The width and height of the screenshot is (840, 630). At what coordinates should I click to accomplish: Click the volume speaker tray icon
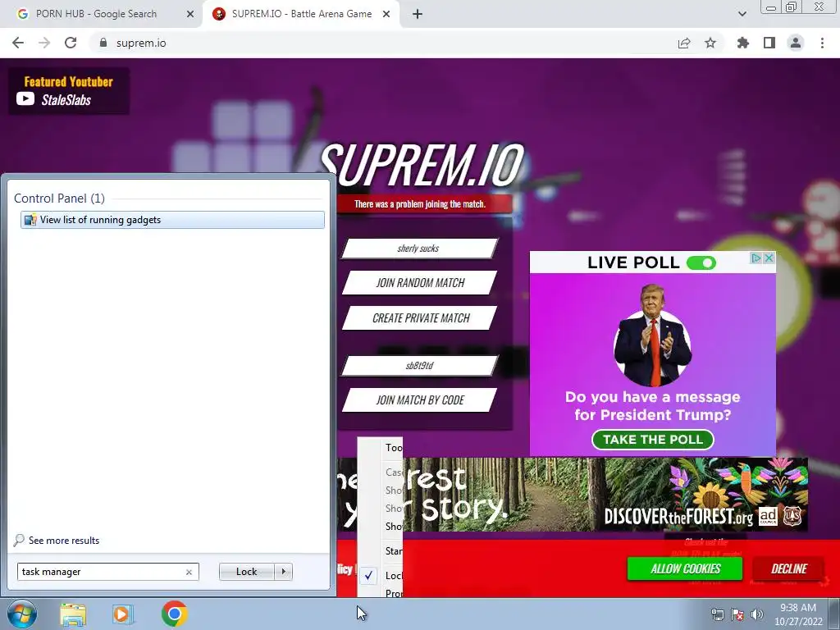tap(757, 614)
